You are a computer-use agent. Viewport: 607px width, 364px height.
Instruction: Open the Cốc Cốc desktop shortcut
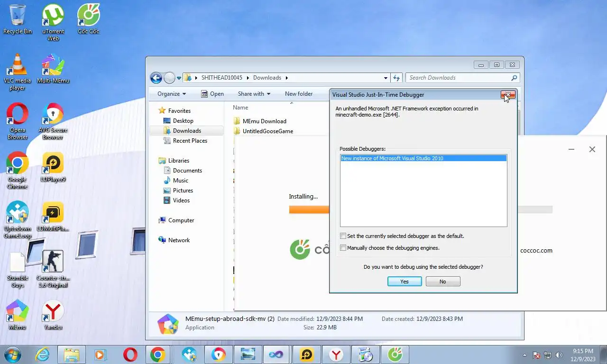(x=89, y=19)
